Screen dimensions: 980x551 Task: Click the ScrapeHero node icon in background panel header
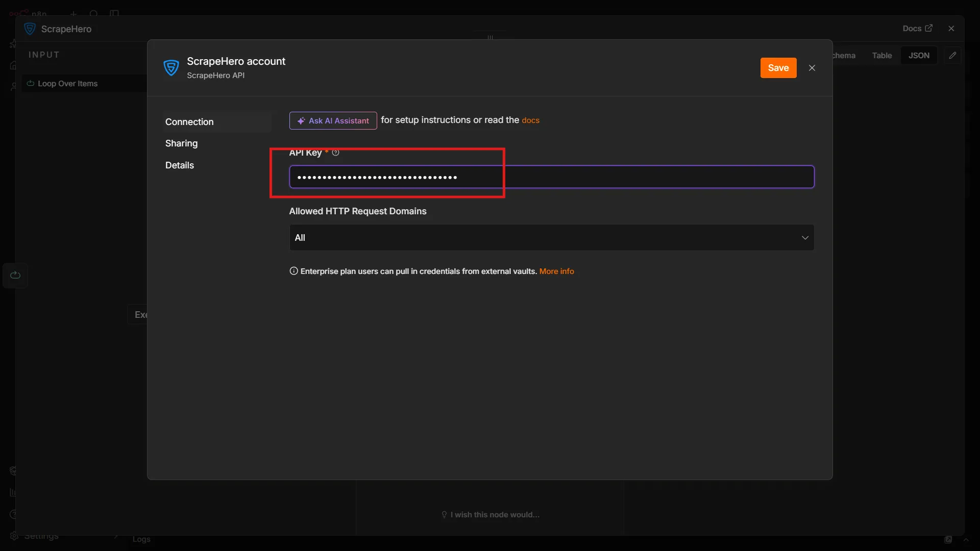point(30,29)
